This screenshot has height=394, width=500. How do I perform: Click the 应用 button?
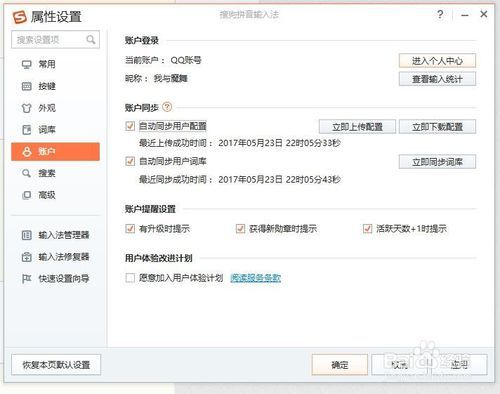point(459,365)
